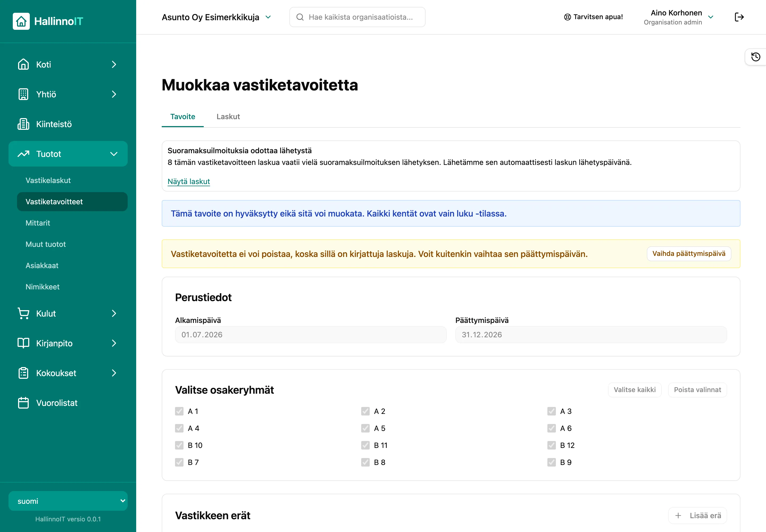This screenshot has height=532, width=766.
Task: Open the history clock panel
Action: point(756,57)
